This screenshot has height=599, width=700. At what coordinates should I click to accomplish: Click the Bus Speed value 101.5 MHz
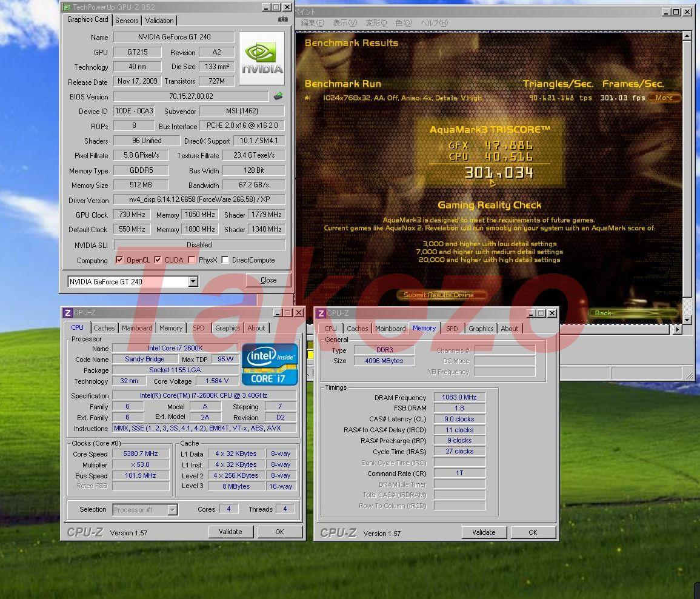pos(141,475)
